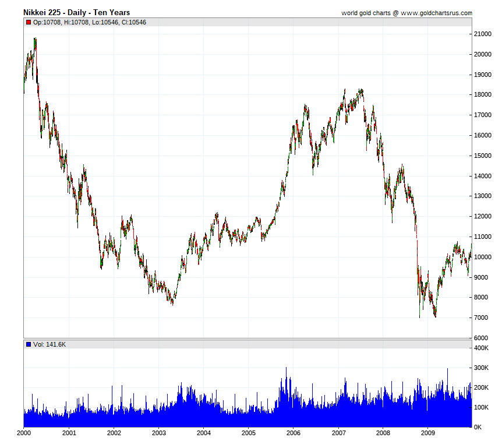Click the 2008 year axis label
The width and height of the screenshot is (495, 448).
tap(383, 433)
